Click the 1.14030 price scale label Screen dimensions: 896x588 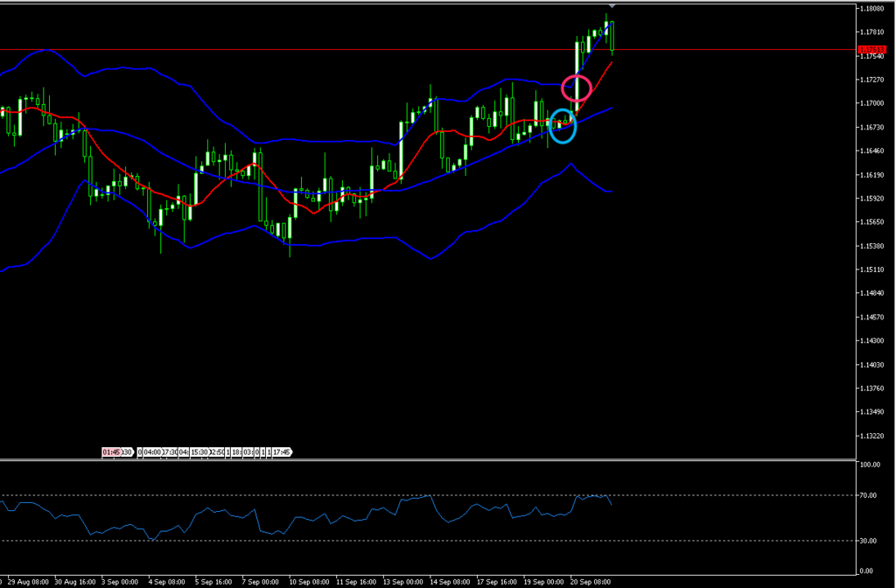(872, 365)
